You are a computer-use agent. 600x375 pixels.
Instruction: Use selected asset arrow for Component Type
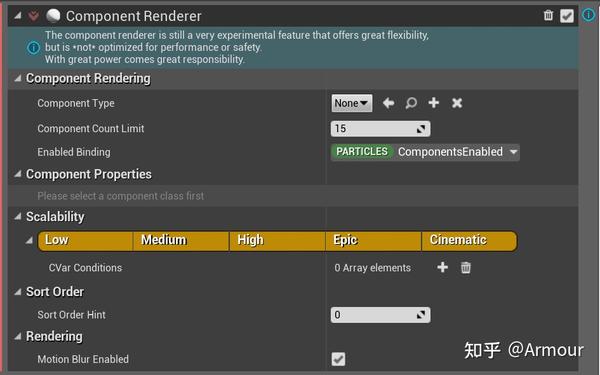(x=388, y=103)
